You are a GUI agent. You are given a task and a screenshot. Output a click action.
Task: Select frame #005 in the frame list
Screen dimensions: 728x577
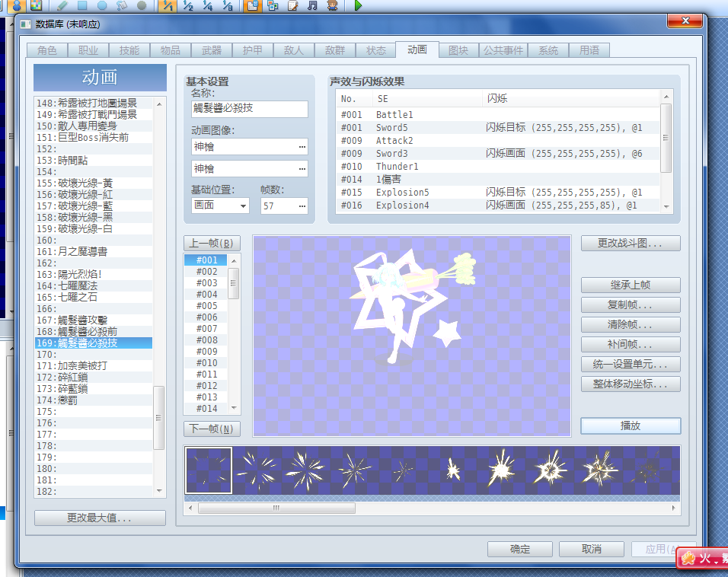(x=206, y=306)
